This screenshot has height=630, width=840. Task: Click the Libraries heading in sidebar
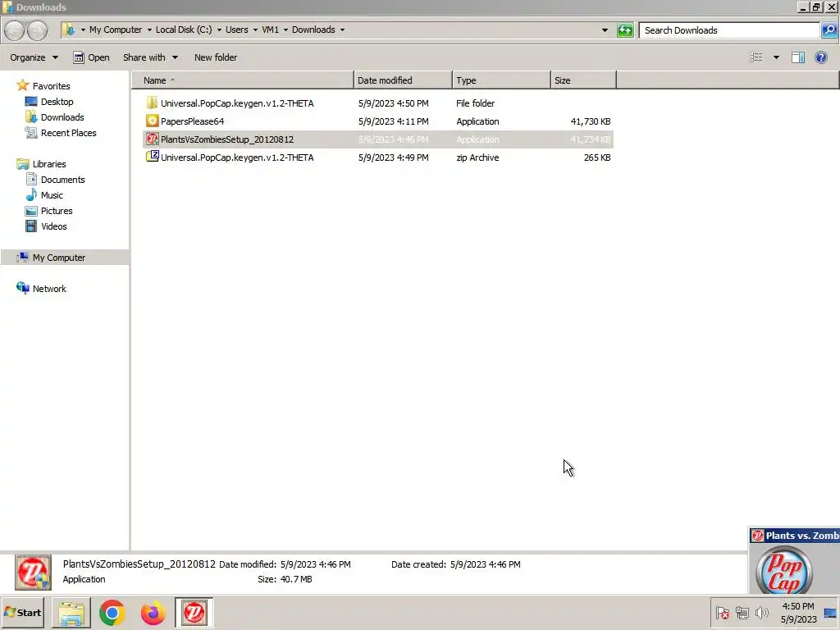[x=48, y=164]
